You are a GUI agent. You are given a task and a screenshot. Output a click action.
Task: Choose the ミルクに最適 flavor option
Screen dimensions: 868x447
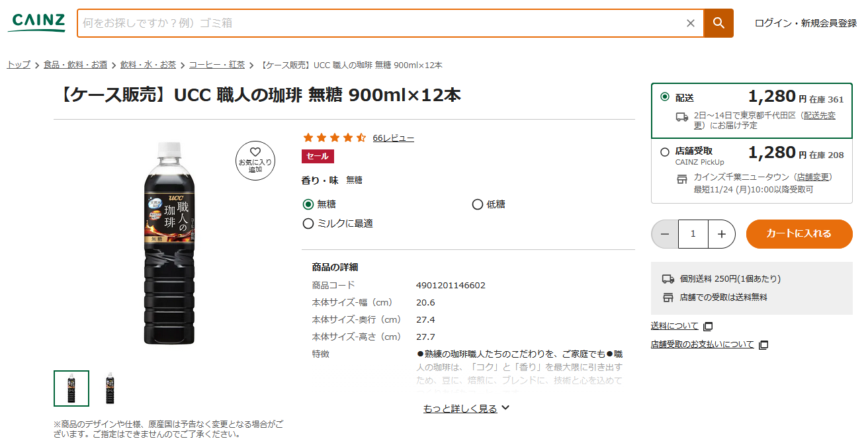click(308, 223)
